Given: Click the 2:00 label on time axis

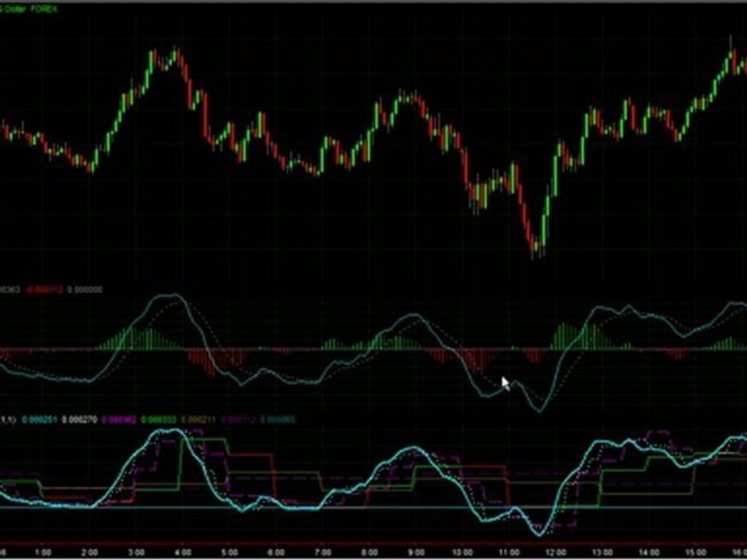Looking at the screenshot, I should pos(90,552).
